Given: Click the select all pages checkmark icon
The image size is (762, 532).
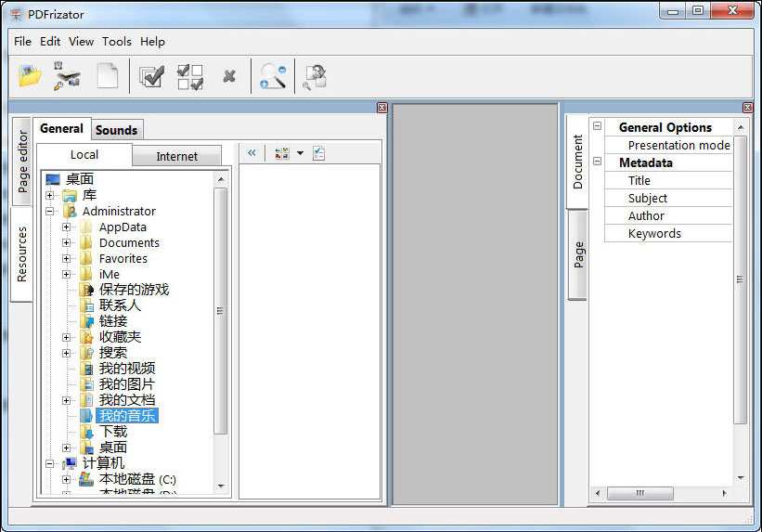Looking at the screenshot, I should pos(151,76).
